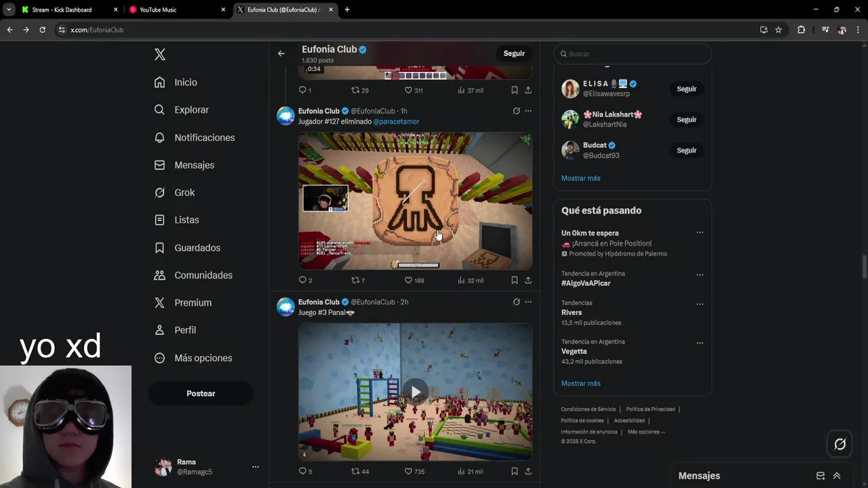Open Condiciones de Servicio link
The width and height of the screenshot is (868, 488).
pos(588,409)
